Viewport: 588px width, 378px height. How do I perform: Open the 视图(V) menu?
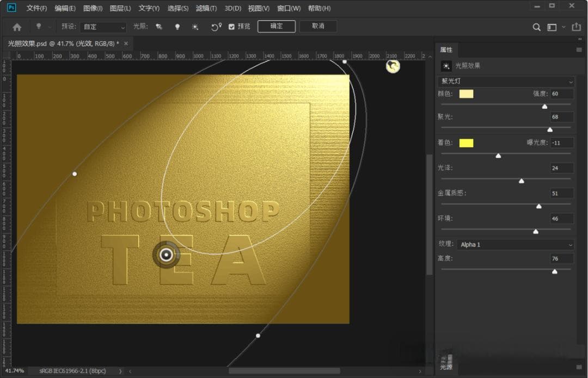(259, 8)
